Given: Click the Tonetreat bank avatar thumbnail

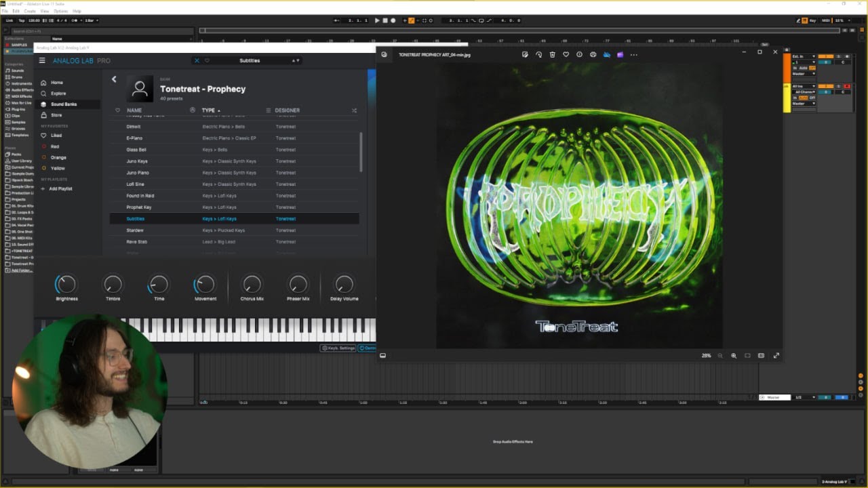Looking at the screenshot, I should pos(140,88).
